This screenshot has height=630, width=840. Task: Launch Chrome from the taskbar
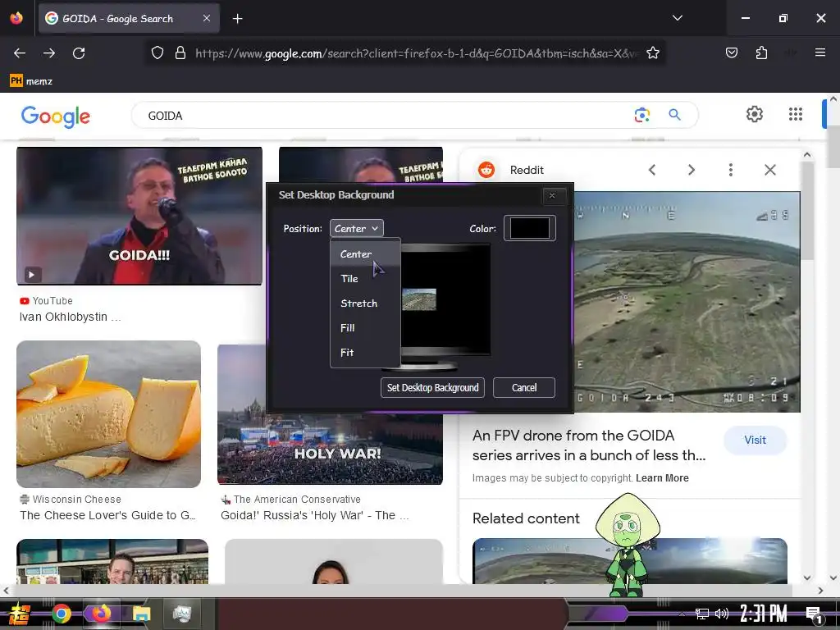[62, 614]
